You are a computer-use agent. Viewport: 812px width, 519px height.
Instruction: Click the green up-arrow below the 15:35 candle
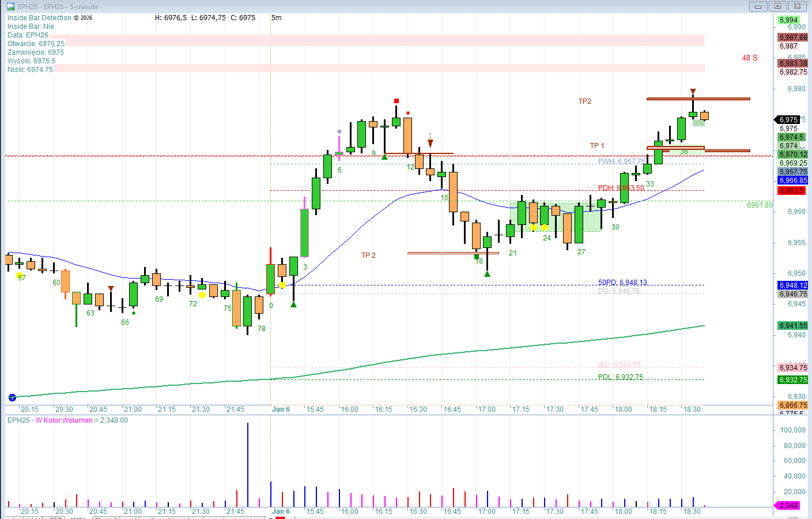[294, 304]
